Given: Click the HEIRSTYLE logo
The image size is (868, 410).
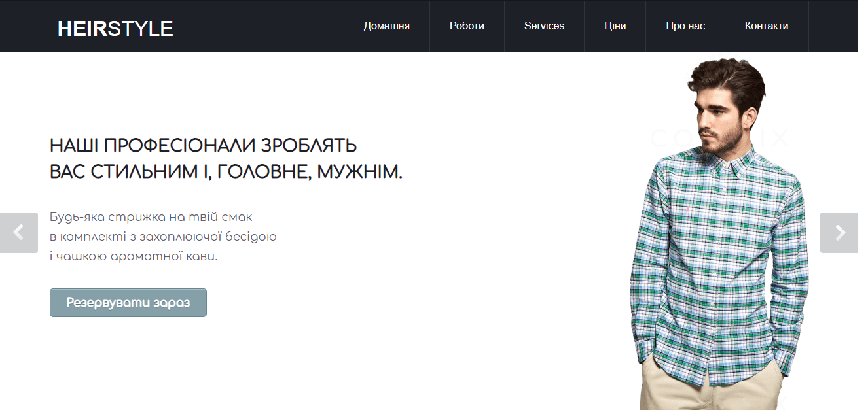Looking at the screenshot, I should coord(115,28).
